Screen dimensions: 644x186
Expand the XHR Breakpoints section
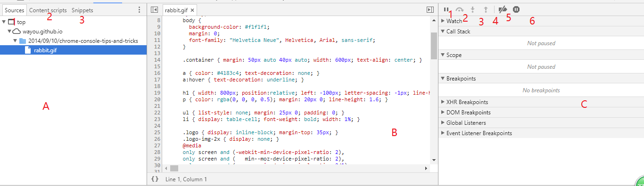tap(443, 102)
